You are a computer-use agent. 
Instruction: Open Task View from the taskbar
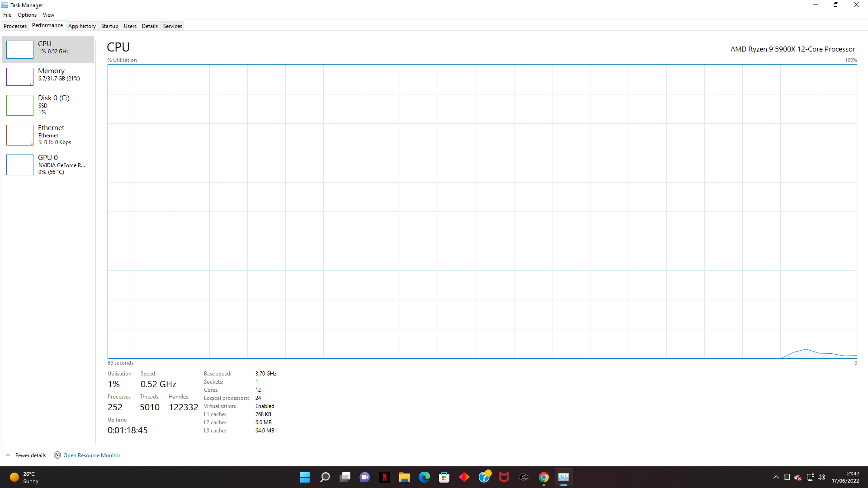pyautogui.click(x=345, y=477)
